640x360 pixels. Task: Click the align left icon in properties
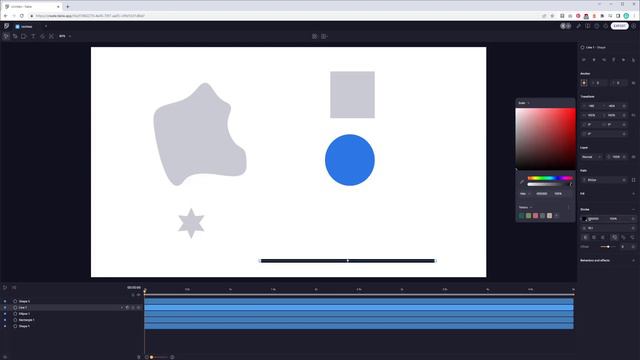tap(584, 60)
